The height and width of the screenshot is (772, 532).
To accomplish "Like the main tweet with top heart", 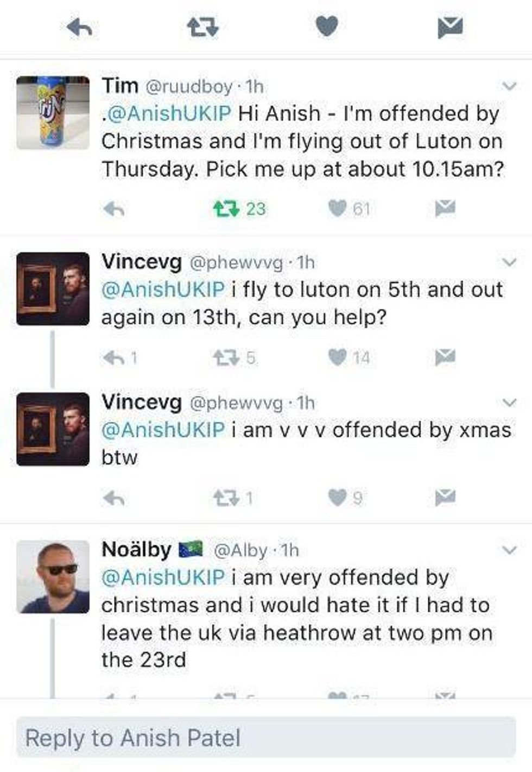I will (x=326, y=26).
